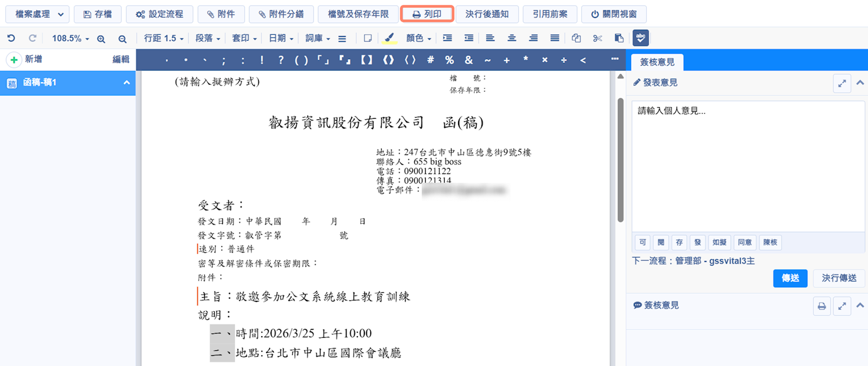Open the 詞庫 phrase library menu
The height and width of the screenshot is (366, 868).
coord(317,38)
